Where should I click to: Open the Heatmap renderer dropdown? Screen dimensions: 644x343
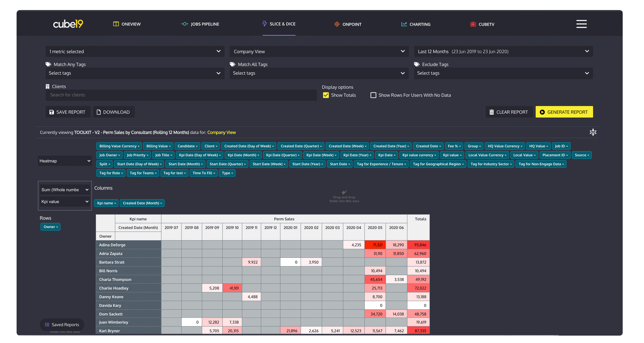coord(65,161)
